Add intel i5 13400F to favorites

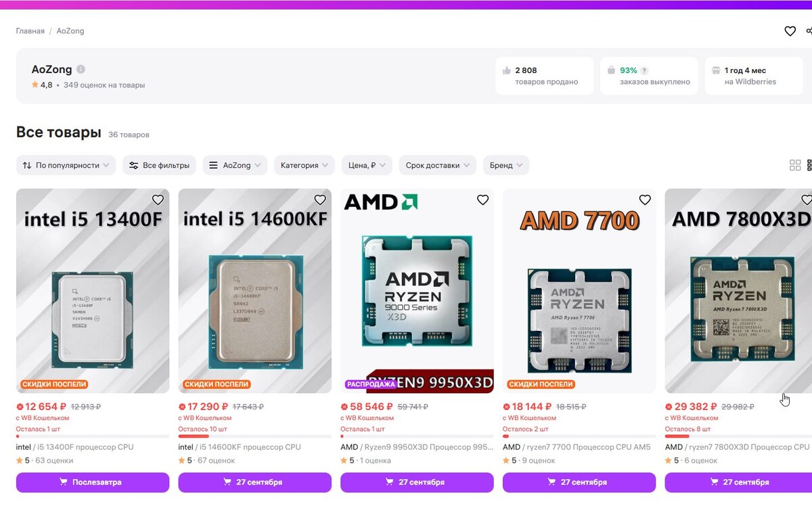[158, 200]
